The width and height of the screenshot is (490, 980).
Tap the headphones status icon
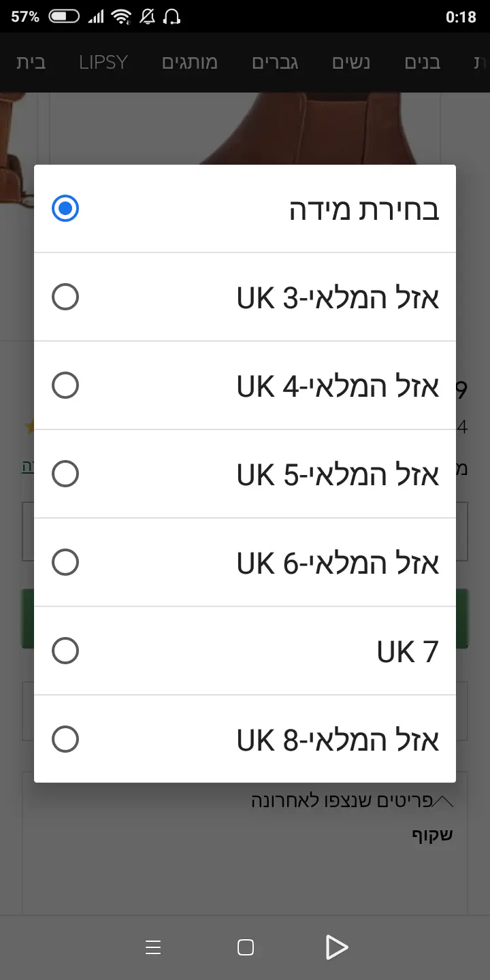click(x=172, y=16)
